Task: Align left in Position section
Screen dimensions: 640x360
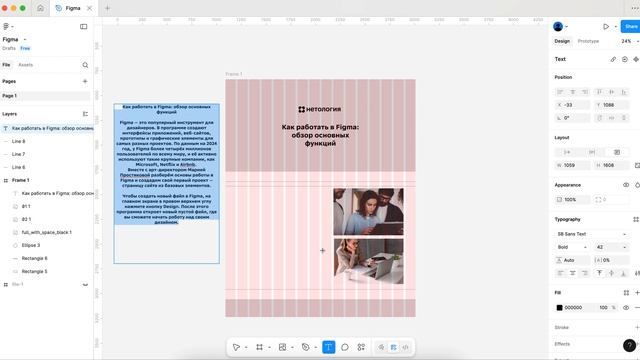Action: point(560,92)
